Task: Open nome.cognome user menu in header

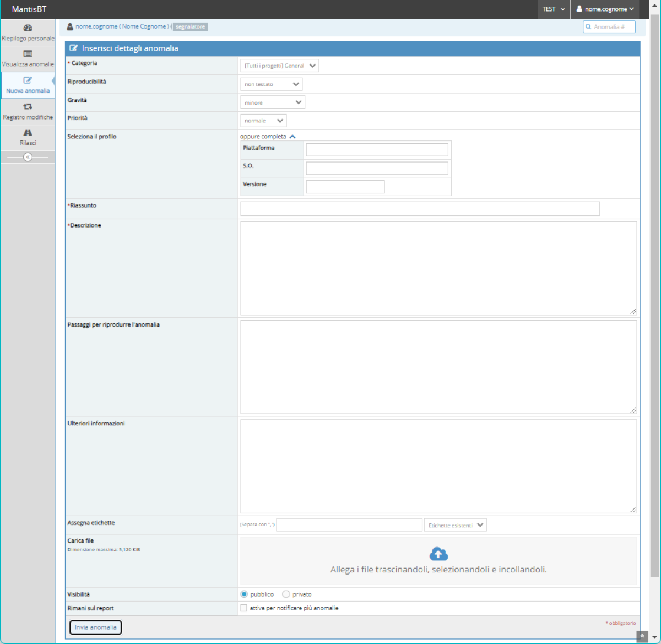Action: click(605, 9)
